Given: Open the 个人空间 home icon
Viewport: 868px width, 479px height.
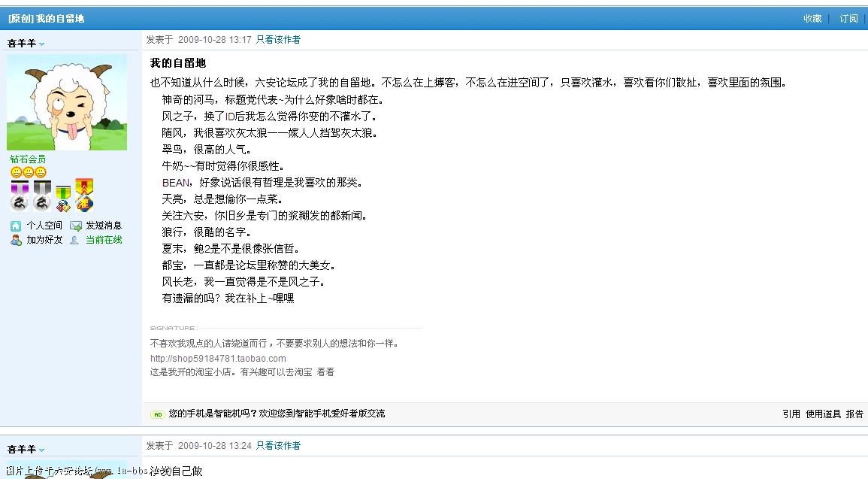Looking at the screenshot, I should (16, 225).
